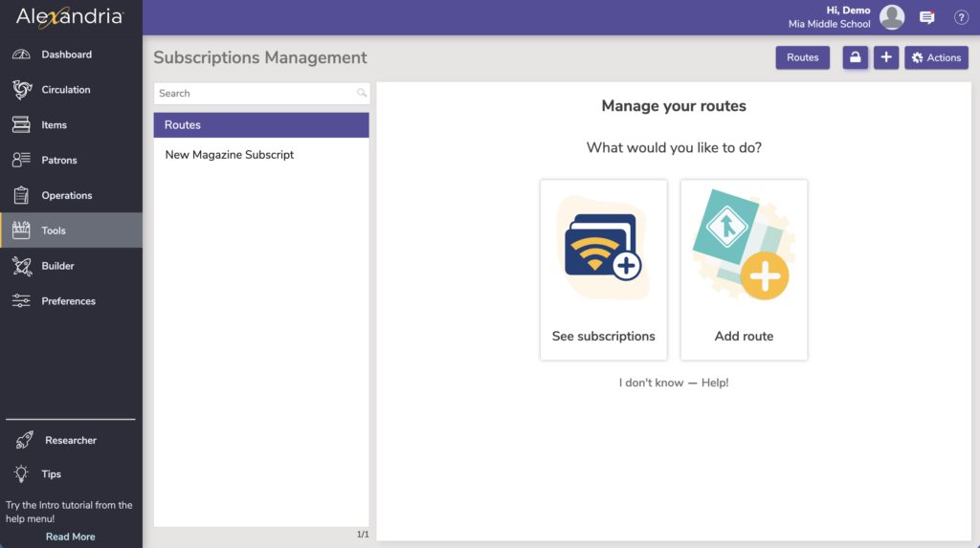Click the search magnifier icon
The image size is (980, 548).
coord(362,94)
